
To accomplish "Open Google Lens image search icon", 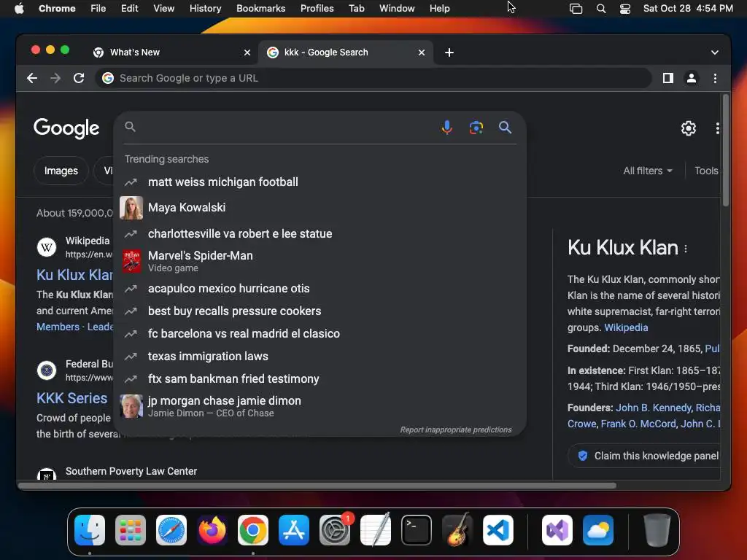I will tap(476, 127).
